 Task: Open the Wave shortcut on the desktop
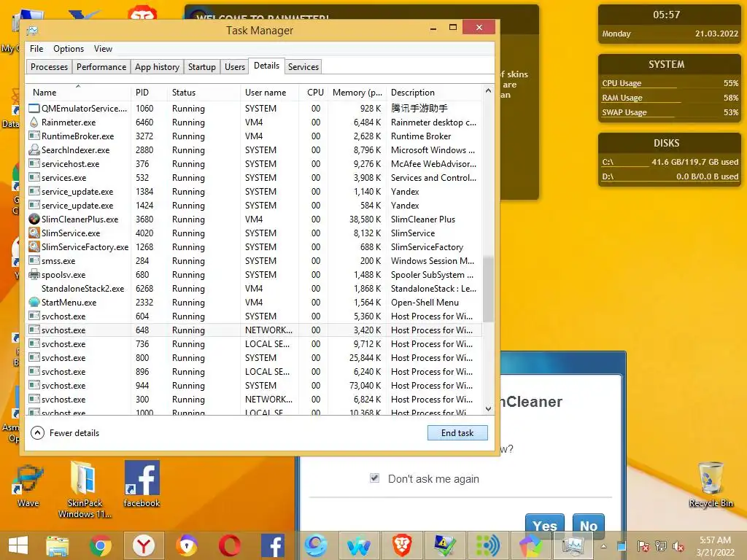click(x=28, y=485)
